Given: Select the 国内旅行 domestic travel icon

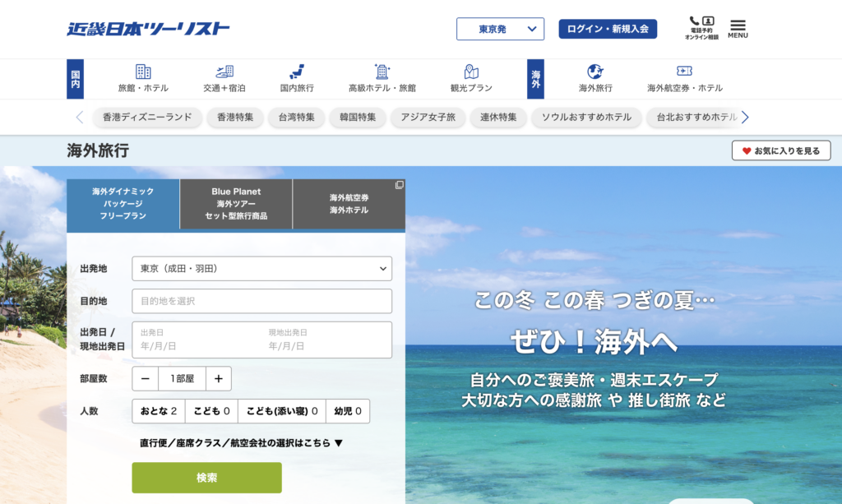Looking at the screenshot, I should pos(297,72).
